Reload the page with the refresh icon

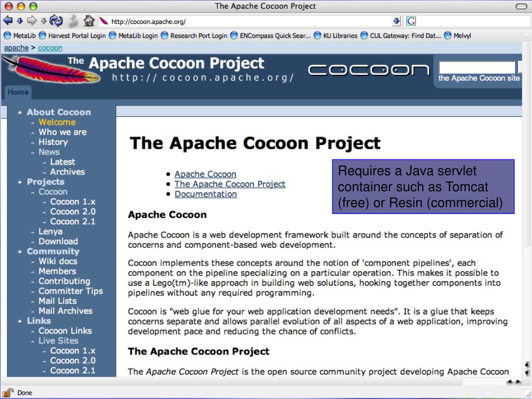(56, 21)
